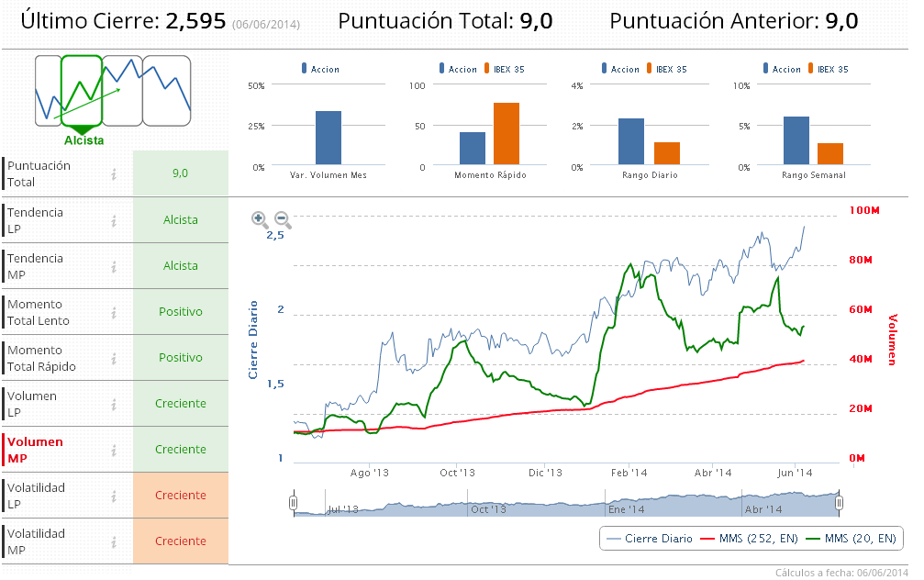924x580 pixels.
Task: Click the Cálculos a fecha footer text
Action: pos(841,573)
